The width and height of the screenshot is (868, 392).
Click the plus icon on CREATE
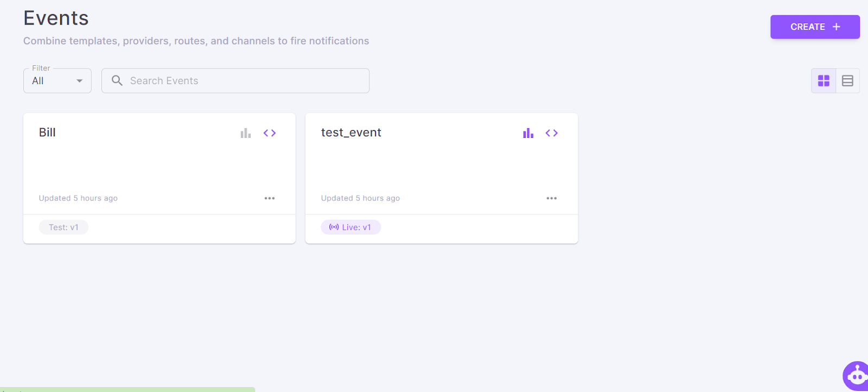pyautogui.click(x=837, y=27)
